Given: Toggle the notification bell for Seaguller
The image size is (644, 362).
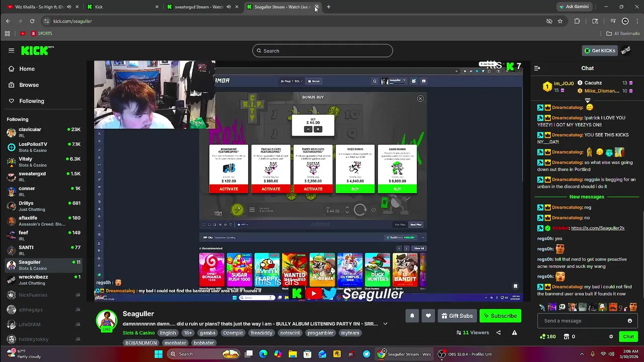Looking at the screenshot, I should [x=412, y=316].
